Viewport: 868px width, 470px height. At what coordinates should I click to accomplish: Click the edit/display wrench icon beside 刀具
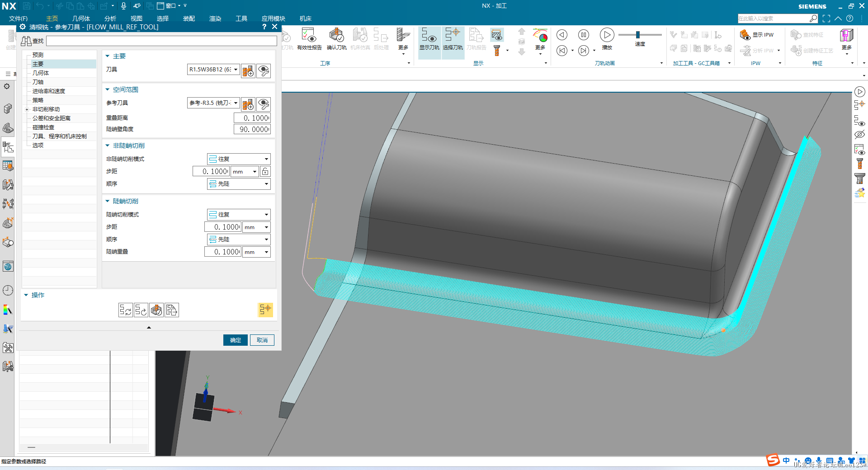pyautogui.click(x=264, y=70)
